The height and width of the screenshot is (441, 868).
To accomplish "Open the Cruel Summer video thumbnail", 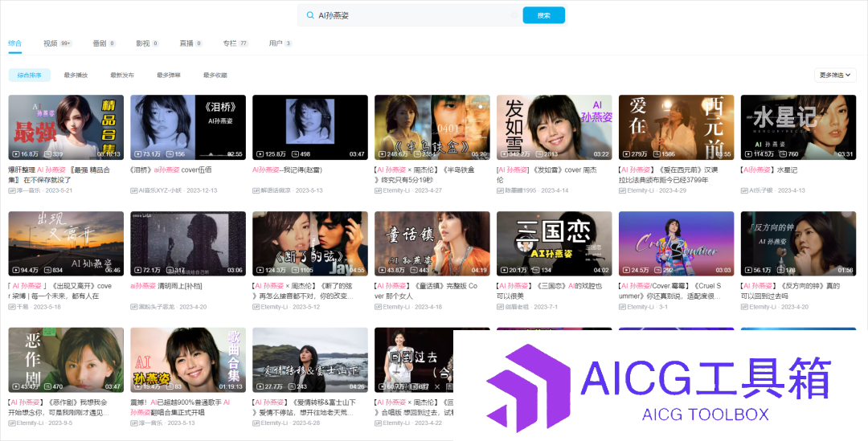I will pyautogui.click(x=677, y=243).
